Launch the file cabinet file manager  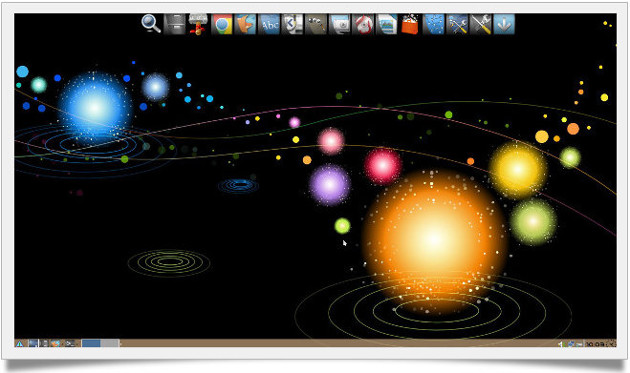pos(175,24)
